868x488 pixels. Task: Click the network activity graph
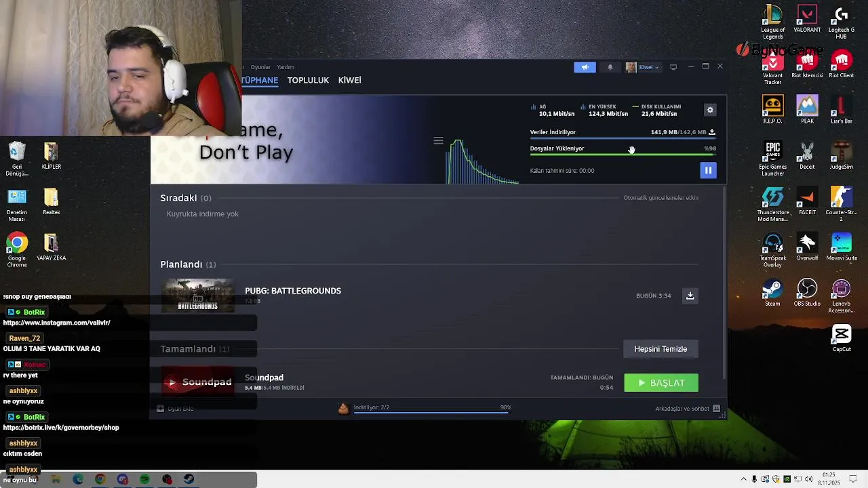[482, 161]
